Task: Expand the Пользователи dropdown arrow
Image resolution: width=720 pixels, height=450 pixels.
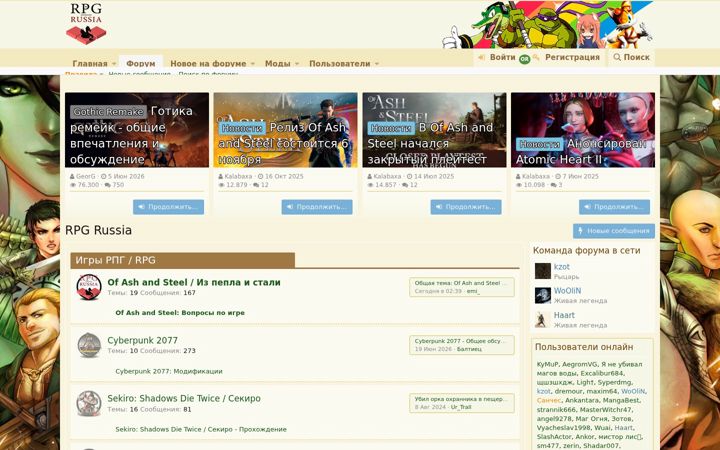Action: pos(377,63)
